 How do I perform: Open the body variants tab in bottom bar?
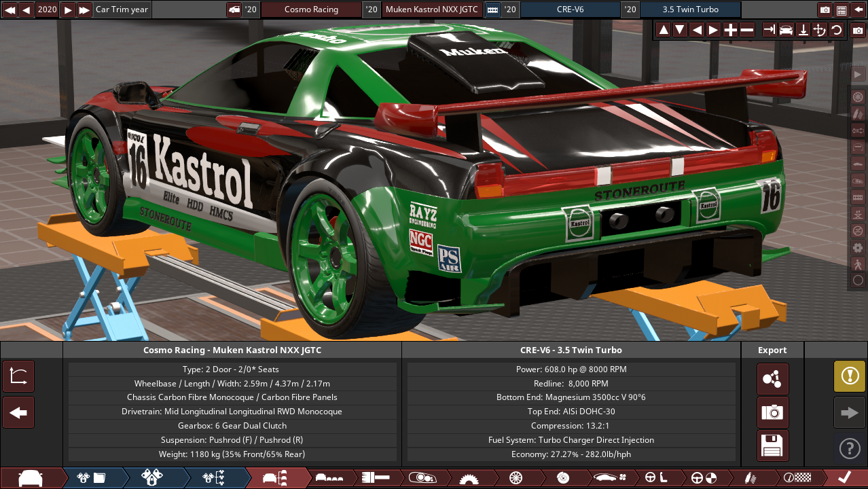[329, 478]
